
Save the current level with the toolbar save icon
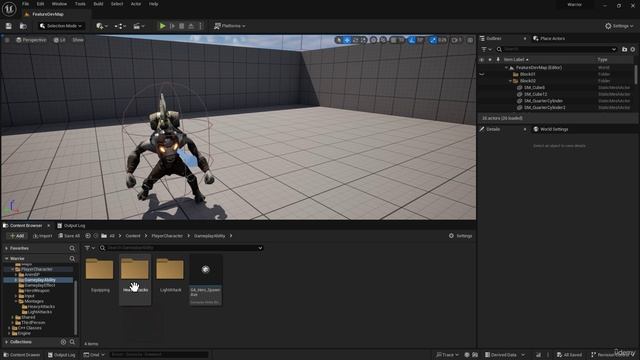[9, 26]
